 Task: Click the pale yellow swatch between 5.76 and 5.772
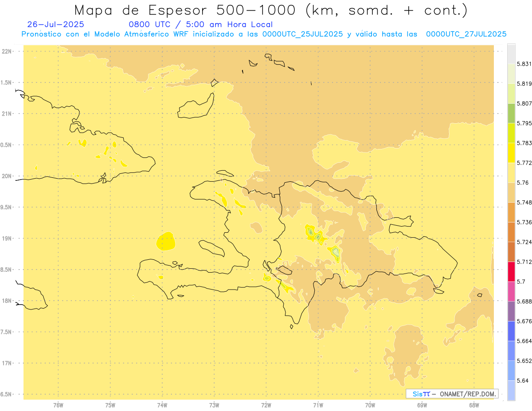(x=511, y=172)
